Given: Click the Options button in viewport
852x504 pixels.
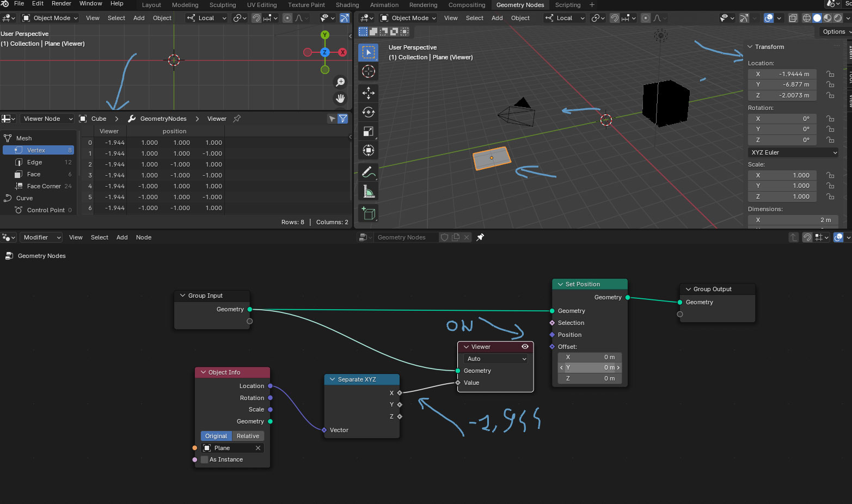Looking at the screenshot, I should (x=834, y=32).
